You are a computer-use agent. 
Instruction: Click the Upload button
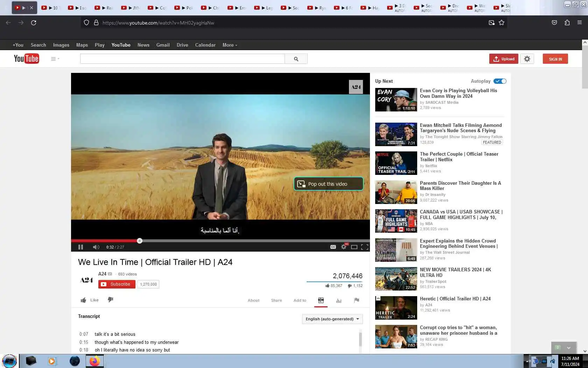coord(504,59)
